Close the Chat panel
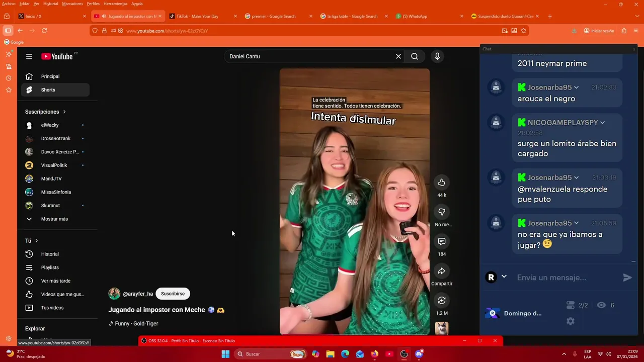Image resolution: width=644 pixels, height=362 pixels. click(634, 49)
